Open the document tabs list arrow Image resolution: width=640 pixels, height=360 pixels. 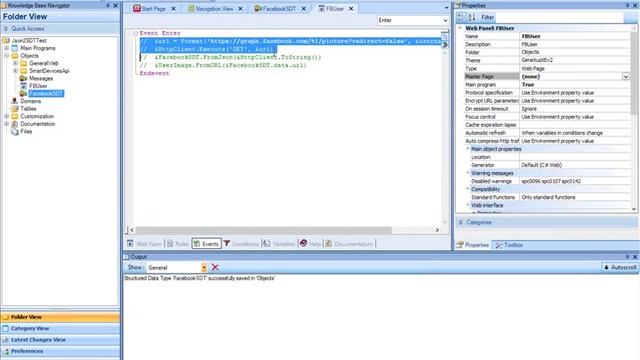tap(446, 8)
